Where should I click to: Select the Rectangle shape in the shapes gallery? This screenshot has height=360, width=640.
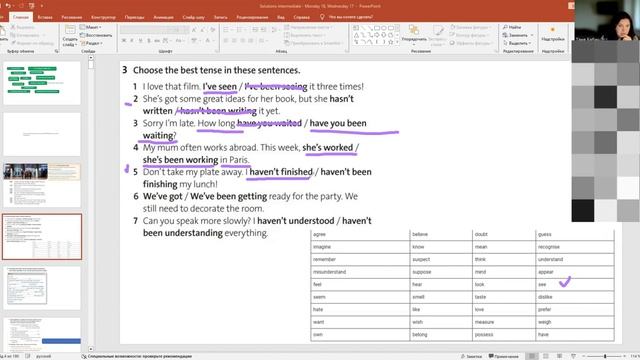click(x=377, y=28)
